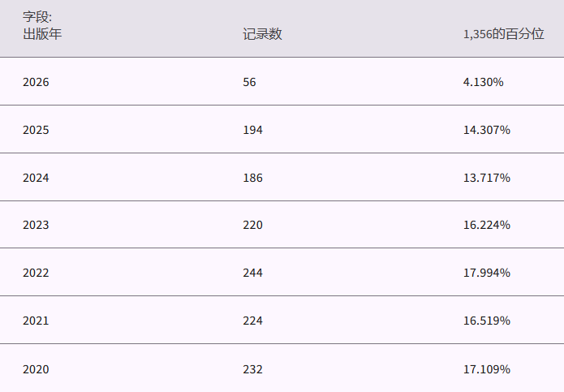Select the 2026 publication year cell
564x392 pixels.
36,82
